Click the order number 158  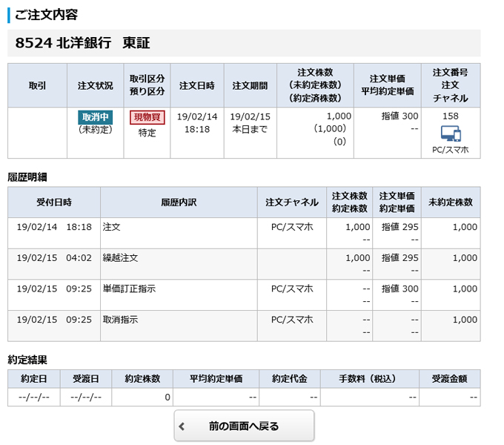click(451, 116)
